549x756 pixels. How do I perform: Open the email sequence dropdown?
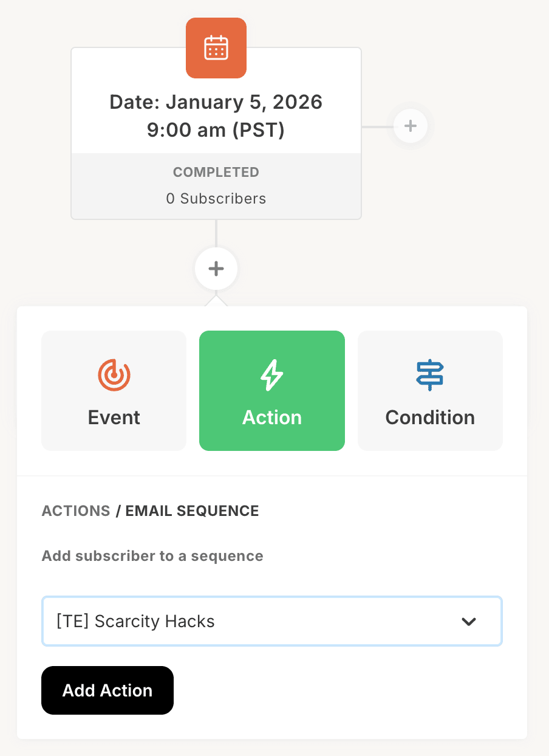pyautogui.click(x=272, y=621)
